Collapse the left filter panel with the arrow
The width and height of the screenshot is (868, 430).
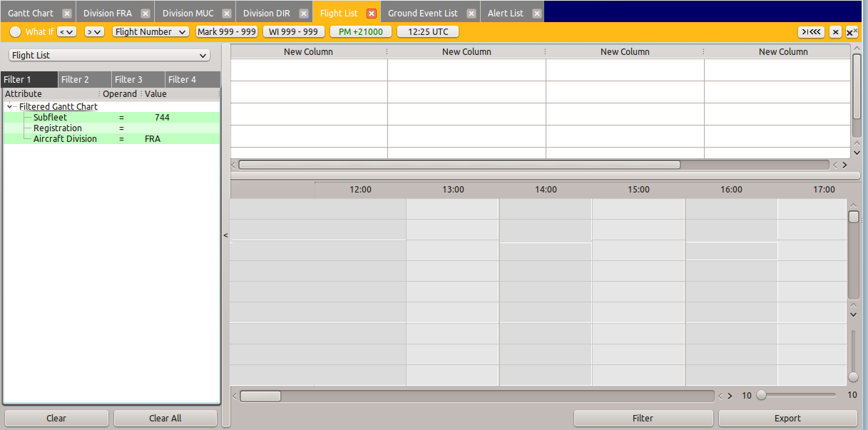point(225,235)
